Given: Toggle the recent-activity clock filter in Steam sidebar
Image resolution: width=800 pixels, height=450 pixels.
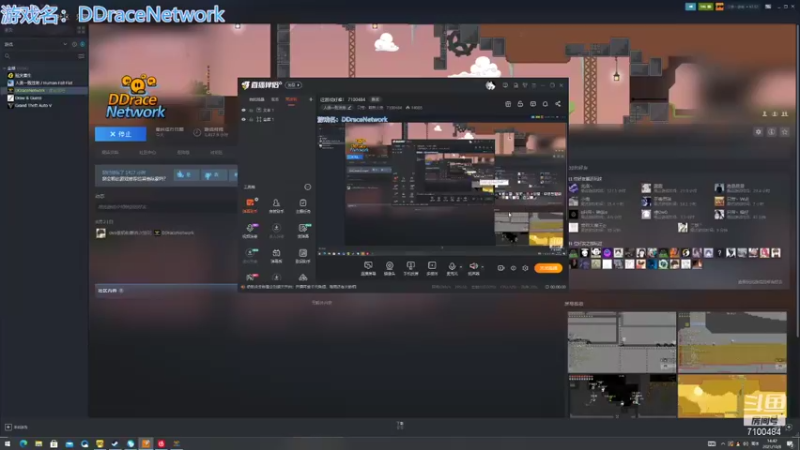Looking at the screenshot, I should click(x=74, y=44).
